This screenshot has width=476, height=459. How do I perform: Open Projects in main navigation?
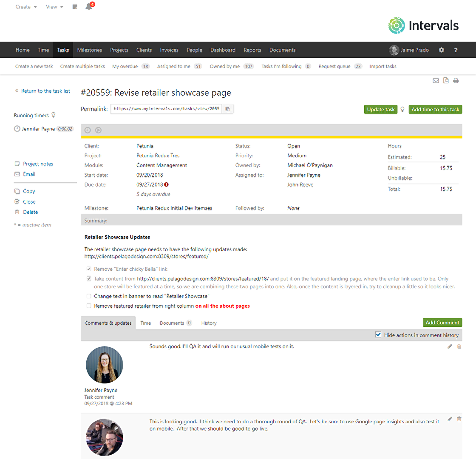[x=119, y=50]
